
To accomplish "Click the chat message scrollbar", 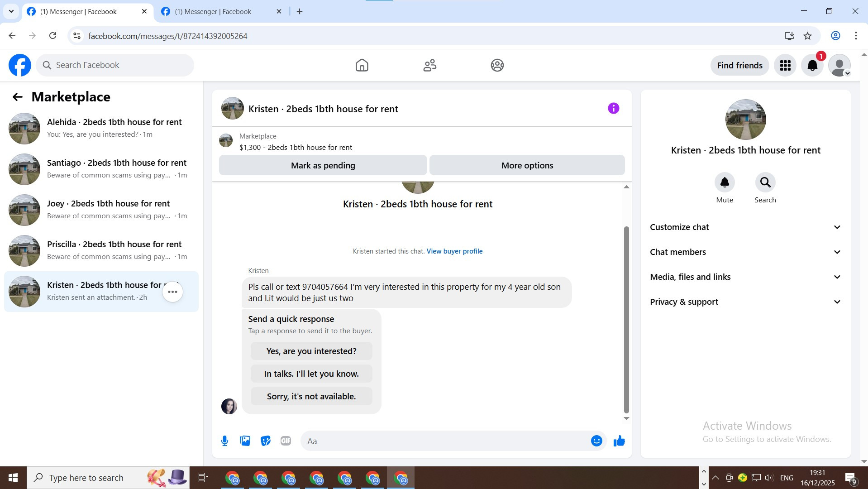I will [x=626, y=320].
